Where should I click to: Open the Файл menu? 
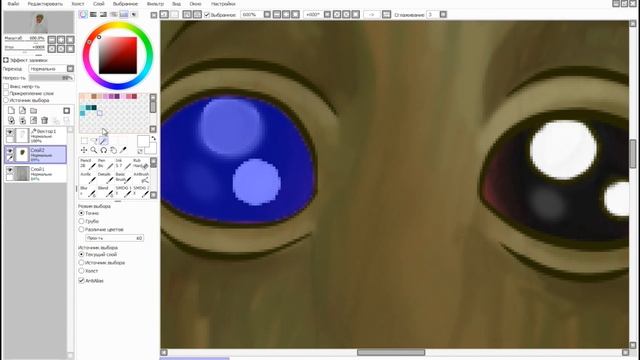click(x=13, y=4)
